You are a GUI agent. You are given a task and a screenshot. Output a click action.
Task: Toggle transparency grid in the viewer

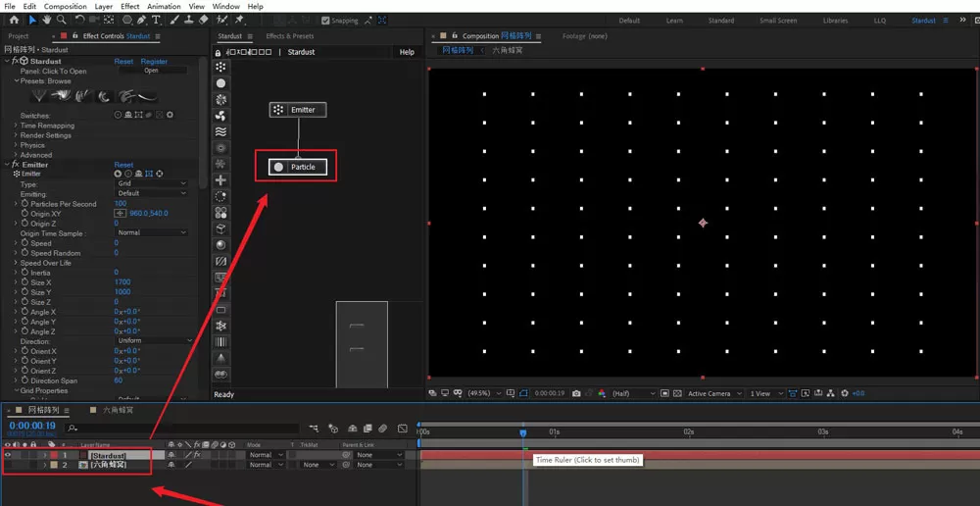677,393
